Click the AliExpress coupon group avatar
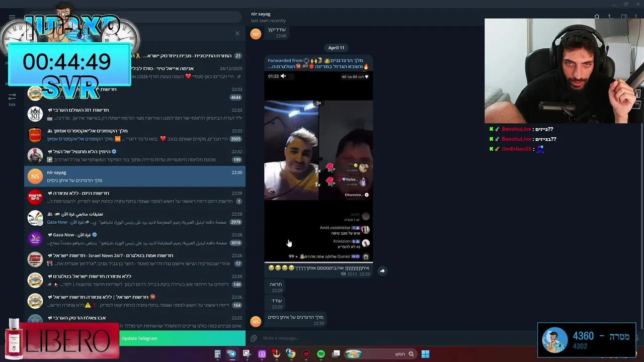Image resolution: width=644 pixels, height=362 pixels. 35,135
